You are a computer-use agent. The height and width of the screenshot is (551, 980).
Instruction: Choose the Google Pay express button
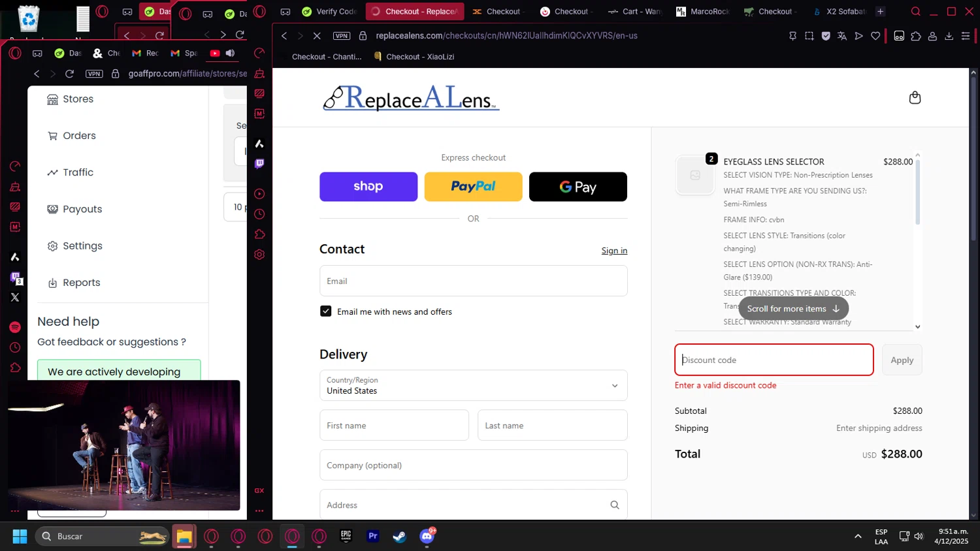coord(578,187)
